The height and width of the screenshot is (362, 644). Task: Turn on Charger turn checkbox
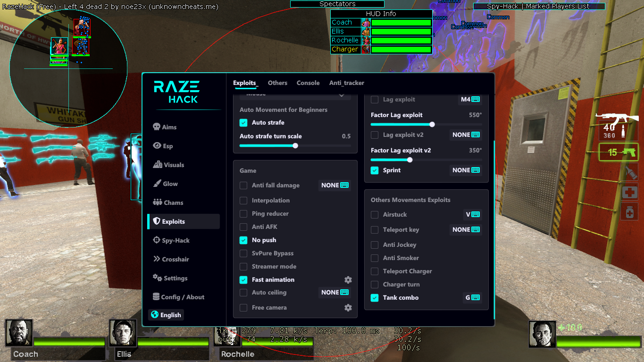pyautogui.click(x=375, y=285)
